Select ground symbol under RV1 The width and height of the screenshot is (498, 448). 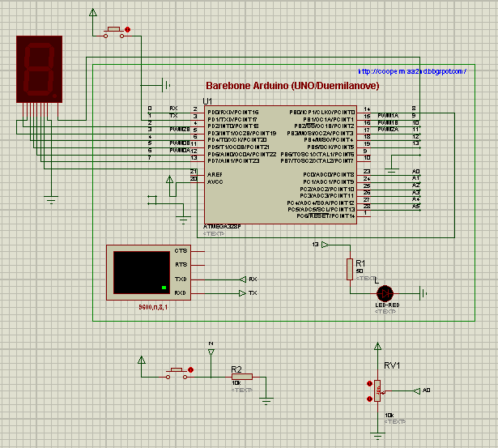(x=377, y=436)
